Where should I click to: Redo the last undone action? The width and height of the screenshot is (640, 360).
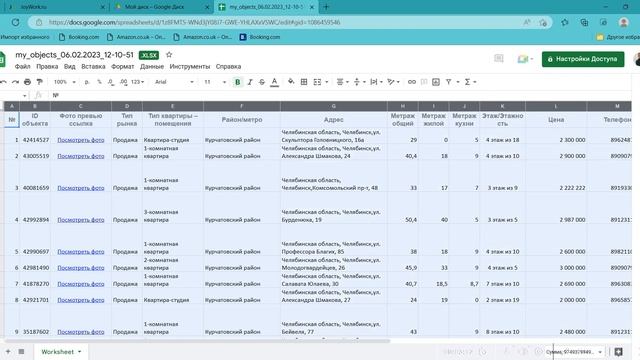tap(16, 82)
